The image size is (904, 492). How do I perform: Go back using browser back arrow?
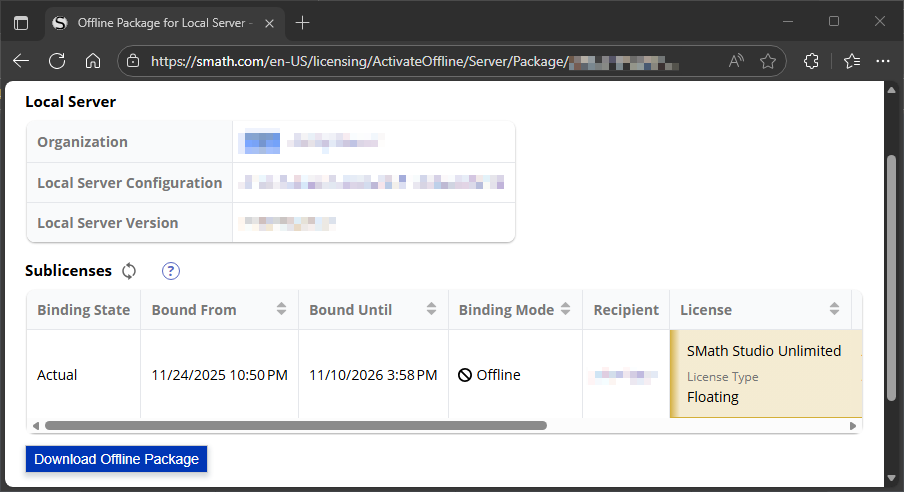(x=21, y=61)
